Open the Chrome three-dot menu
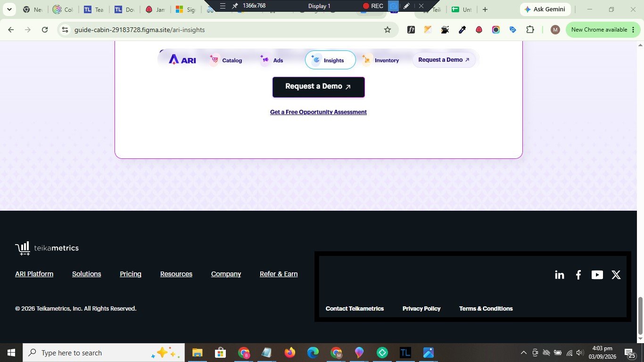644x362 pixels. [x=632, y=30]
